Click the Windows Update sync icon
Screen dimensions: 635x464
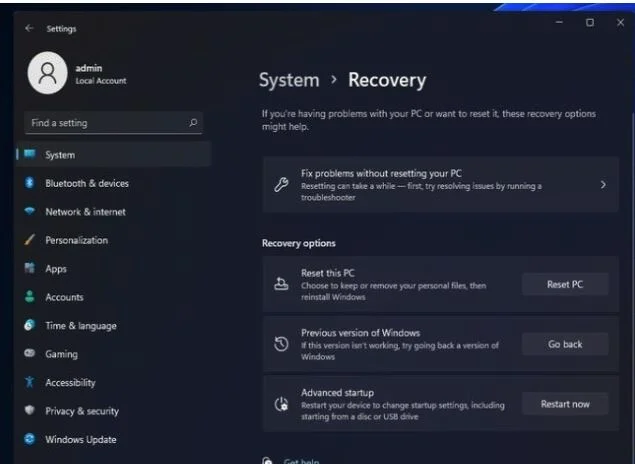coord(30,439)
